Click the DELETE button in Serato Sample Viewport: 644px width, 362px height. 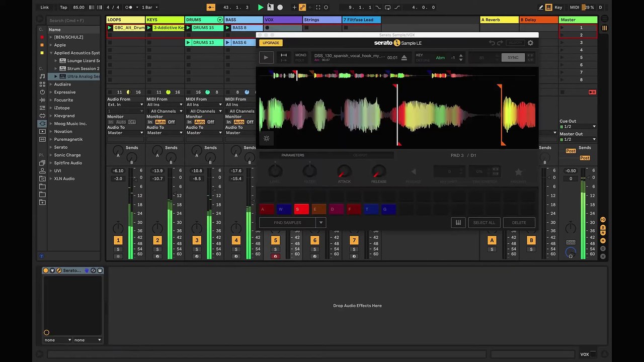point(519,223)
